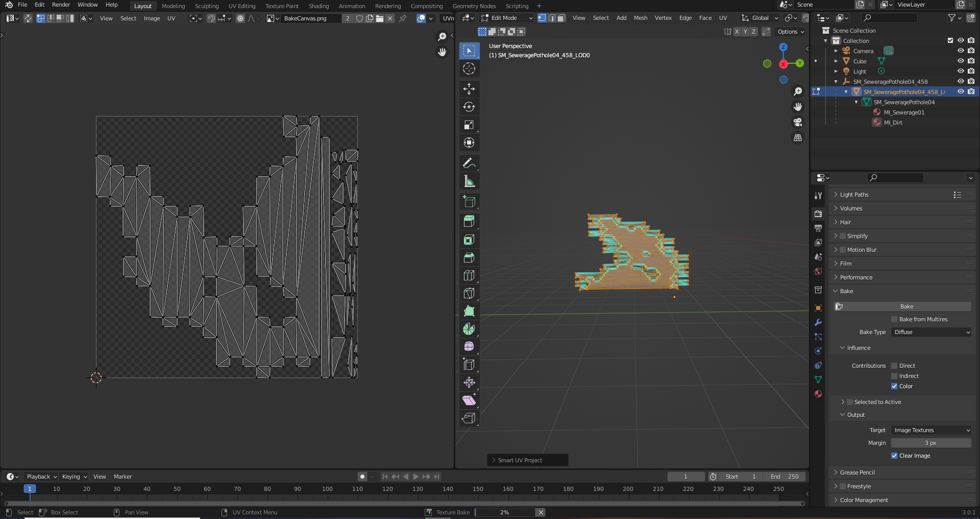This screenshot has width=980, height=519.
Task: Play the timeline animation forward
Action: [x=416, y=477]
